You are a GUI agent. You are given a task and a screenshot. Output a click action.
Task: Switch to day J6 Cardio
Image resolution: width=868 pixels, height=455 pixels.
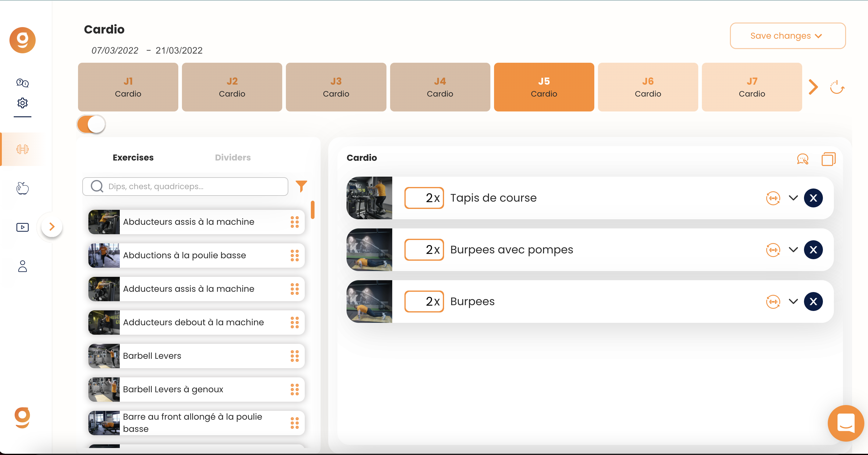pos(648,87)
